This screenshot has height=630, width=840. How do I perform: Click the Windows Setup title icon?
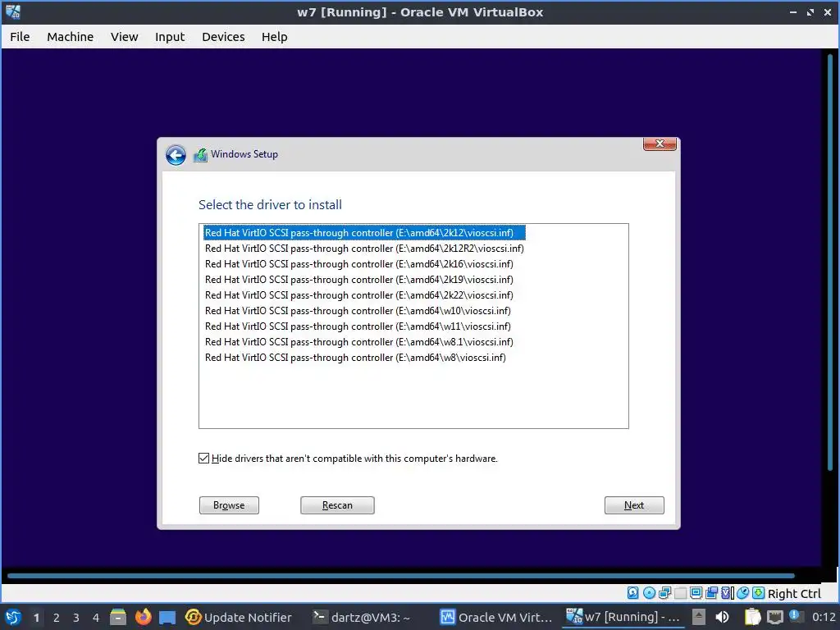pos(200,155)
